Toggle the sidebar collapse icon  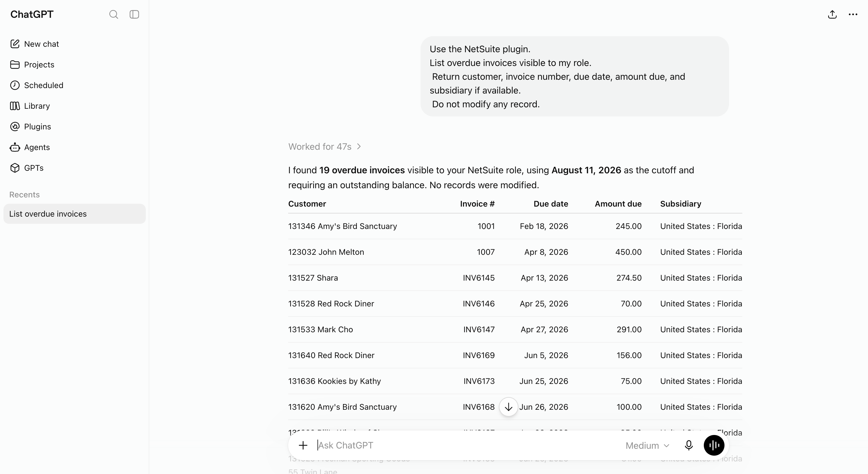pyautogui.click(x=134, y=14)
